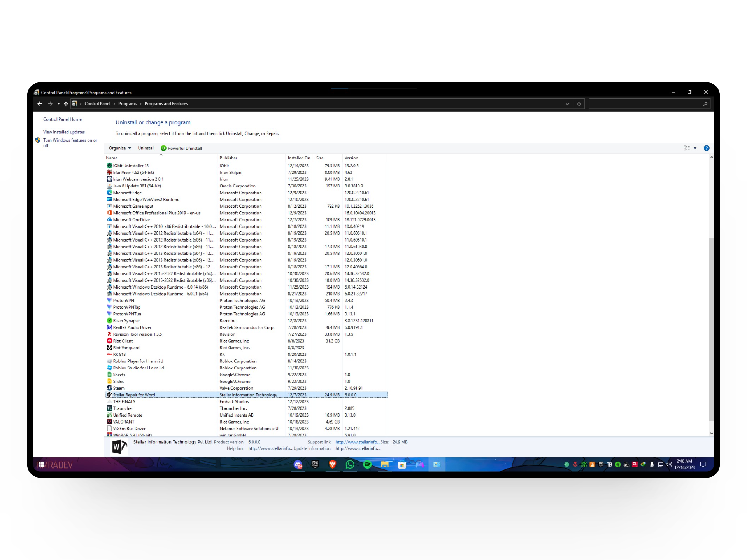Click the Control Panel search field

(x=646, y=104)
